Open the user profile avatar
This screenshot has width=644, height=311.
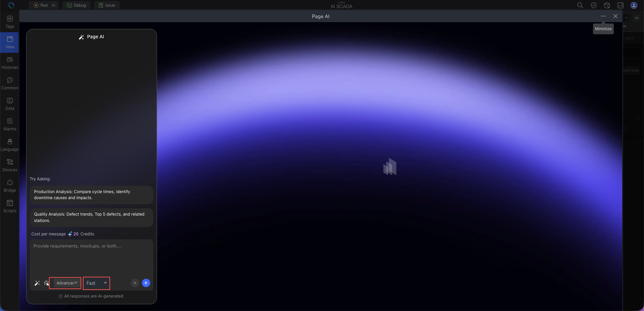[x=634, y=5]
